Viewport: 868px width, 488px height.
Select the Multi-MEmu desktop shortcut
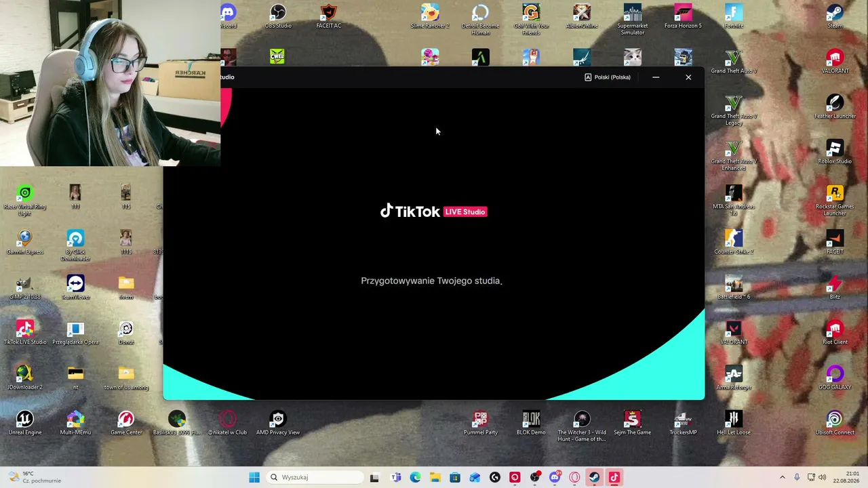(75, 423)
